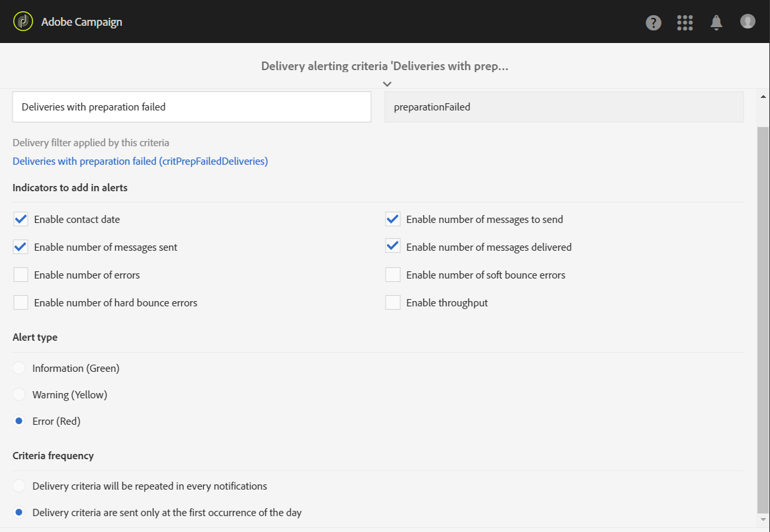The height and width of the screenshot is (532, 770).
Task: Tick Enable number of hard bounce errors
Action: [x=21, y=302]
